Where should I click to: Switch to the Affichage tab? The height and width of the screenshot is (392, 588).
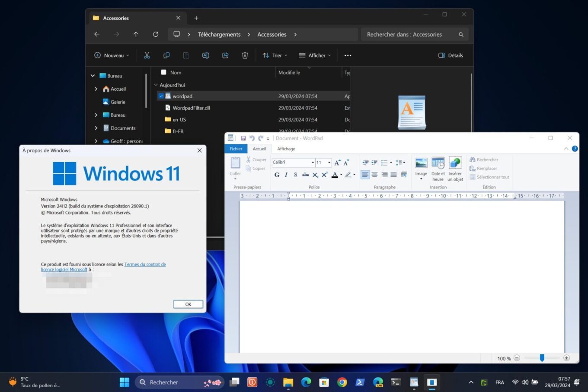click(x=286, y=149)
